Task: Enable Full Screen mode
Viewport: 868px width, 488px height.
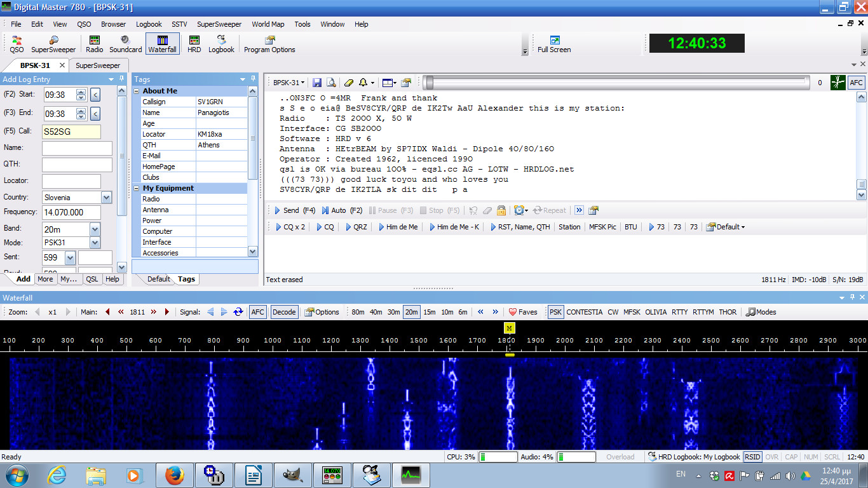Action: [x=553, y=43]
